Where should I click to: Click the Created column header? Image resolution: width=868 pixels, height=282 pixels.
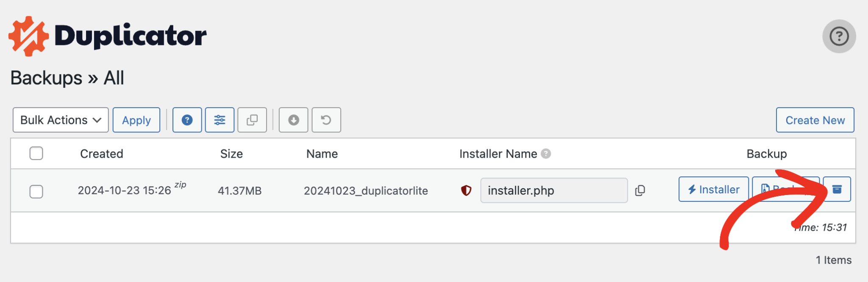pos(102,154)
